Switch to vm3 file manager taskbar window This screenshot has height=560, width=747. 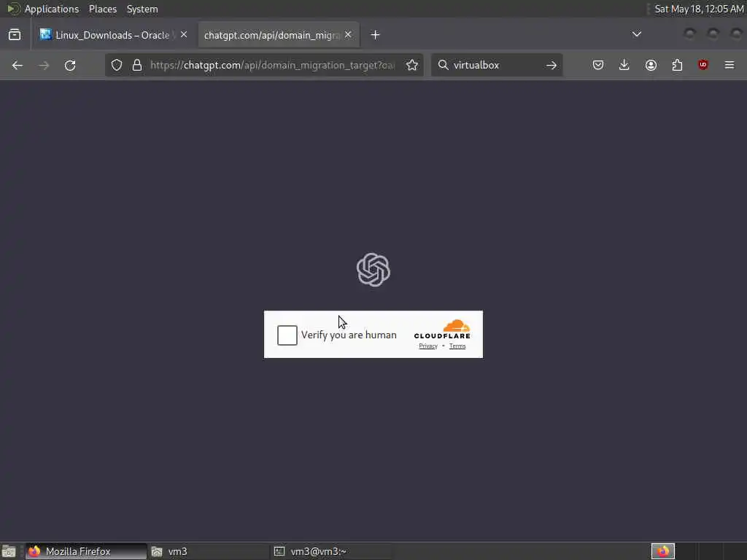209,551
